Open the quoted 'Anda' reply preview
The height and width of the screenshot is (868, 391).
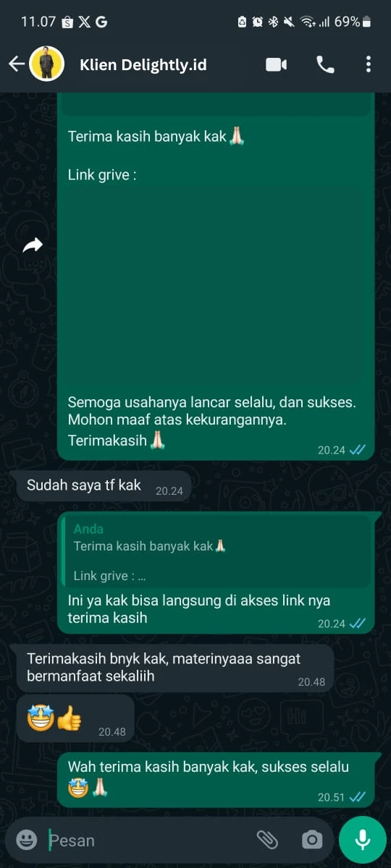coord(215,551)
